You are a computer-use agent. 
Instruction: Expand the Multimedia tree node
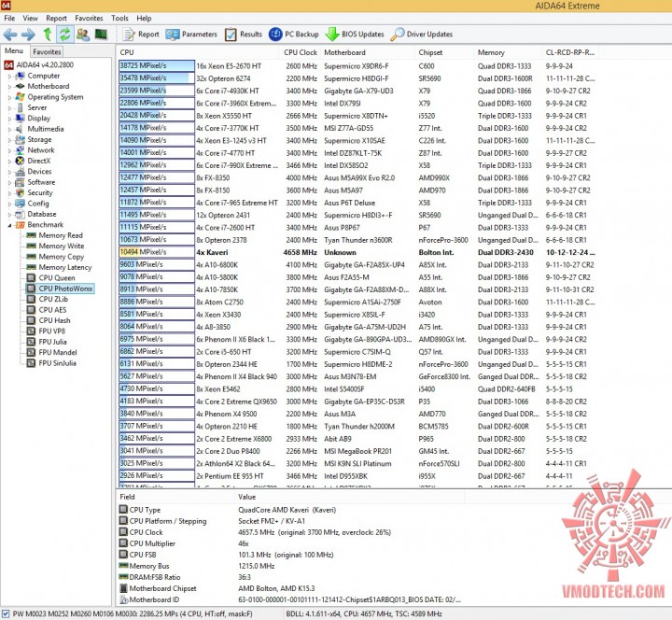tap(9, 130)
